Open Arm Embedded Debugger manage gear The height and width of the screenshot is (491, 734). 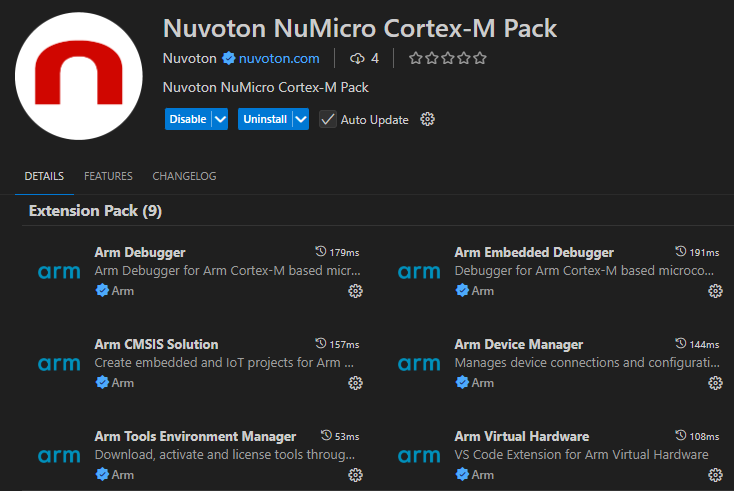pyautogui.click(x=715, y=291)
